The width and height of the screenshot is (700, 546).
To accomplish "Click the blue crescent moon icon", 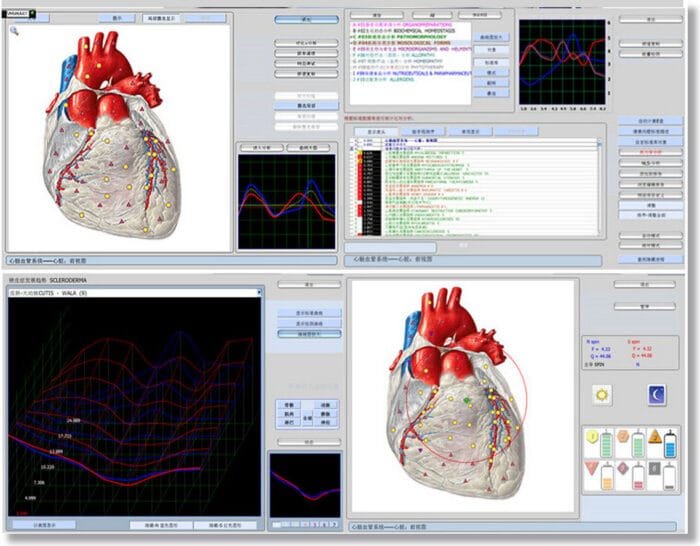I will (657, 394).
